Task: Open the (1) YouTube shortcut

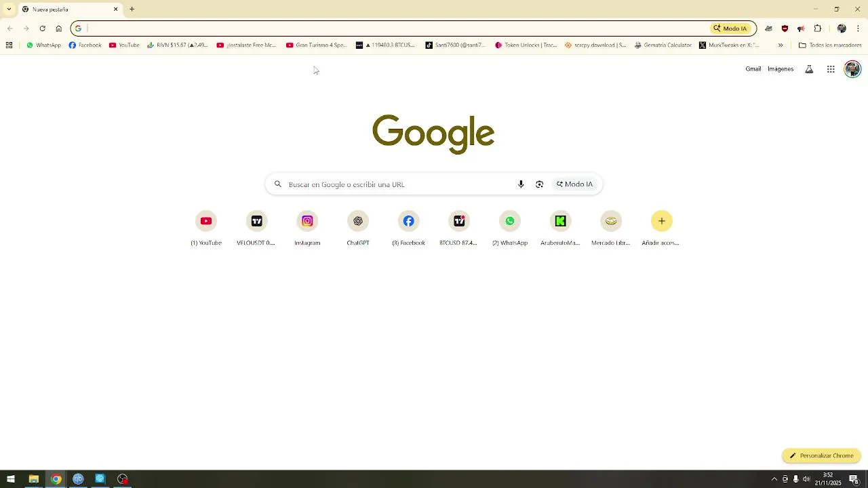Action: [x=206, y=229]
